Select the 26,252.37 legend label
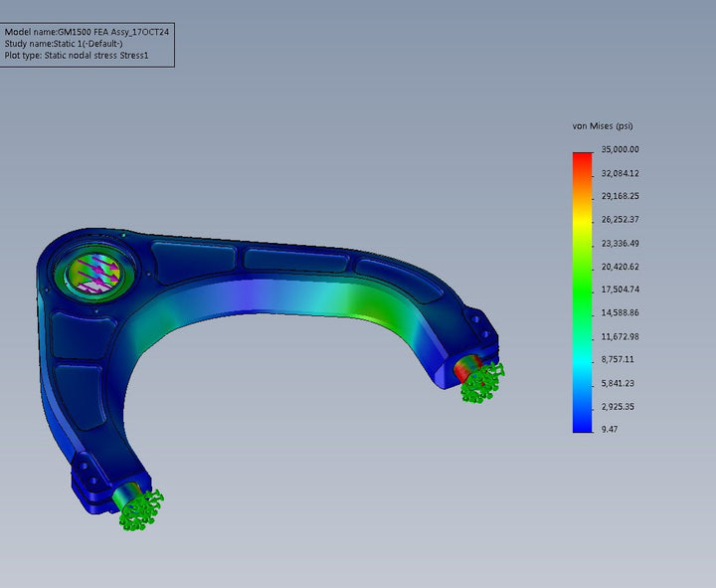Screen dimensions: 716x588 coord(620,220)
